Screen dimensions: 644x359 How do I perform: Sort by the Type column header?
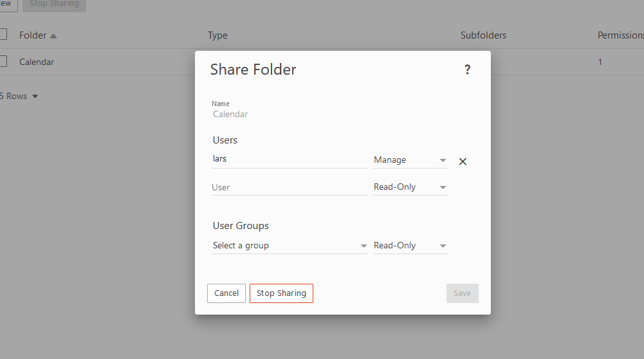click(217, 35)
